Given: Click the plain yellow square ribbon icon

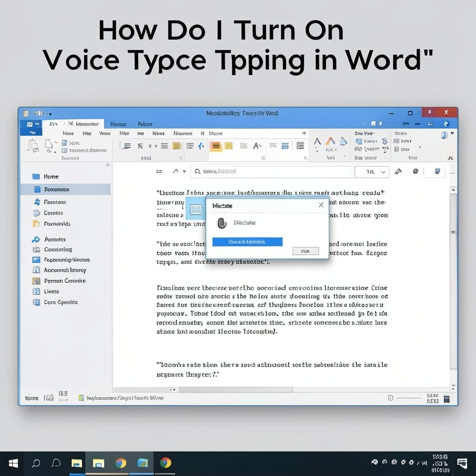Looking at the screenshot, I should point(229,146).
